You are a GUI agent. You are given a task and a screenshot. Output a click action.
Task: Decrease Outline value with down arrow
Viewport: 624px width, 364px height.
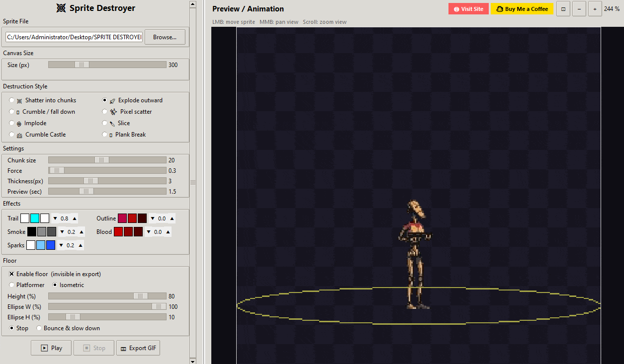[152, 218]
